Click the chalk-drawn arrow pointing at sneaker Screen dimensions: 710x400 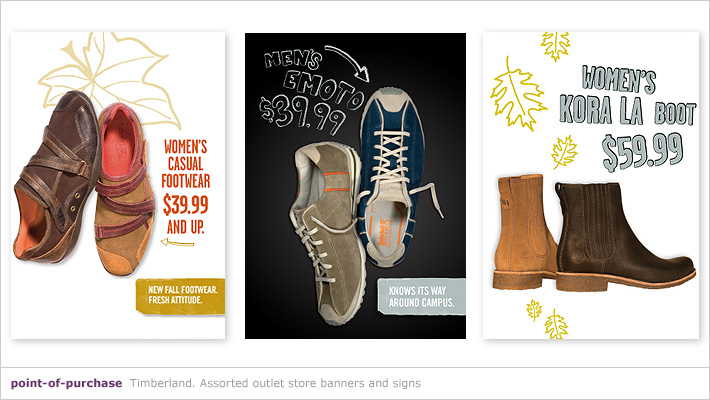[x=348, y=62]
